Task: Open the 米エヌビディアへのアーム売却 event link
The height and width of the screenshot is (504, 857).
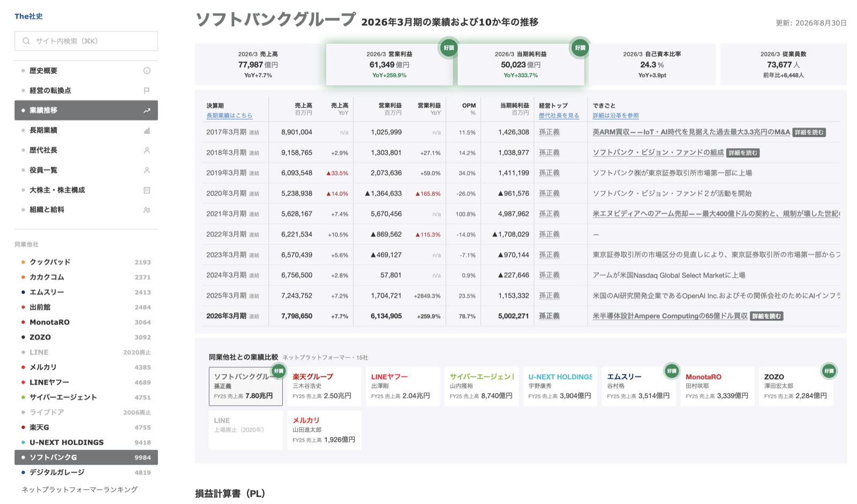Action: [x=716, y=214]
